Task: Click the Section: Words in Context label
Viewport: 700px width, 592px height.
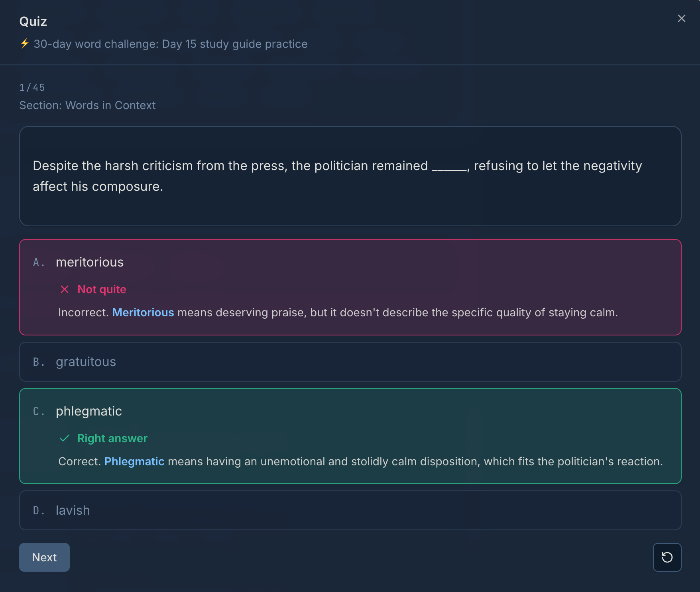Action: (x=87, y=105)
